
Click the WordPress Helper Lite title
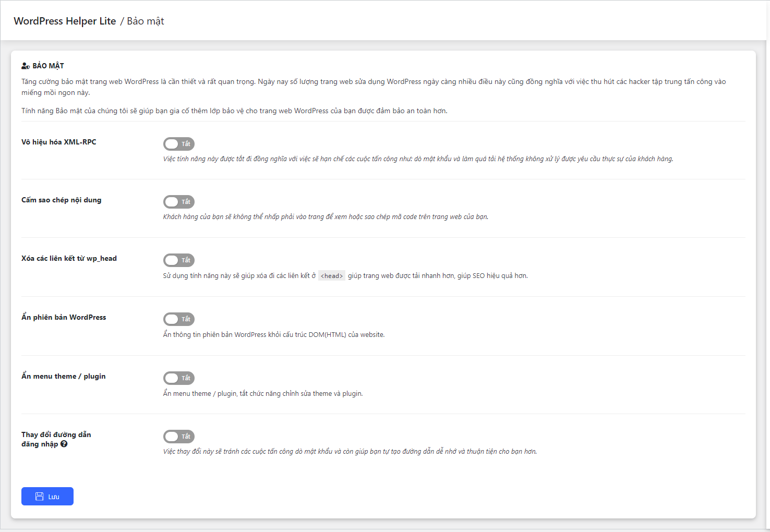(x=65, y=21)
